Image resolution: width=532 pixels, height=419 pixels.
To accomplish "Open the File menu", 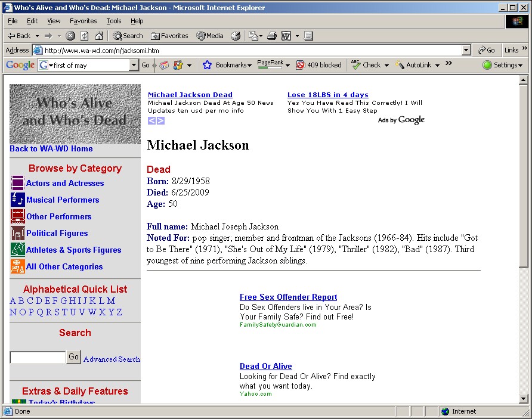I will pos(13,21).
